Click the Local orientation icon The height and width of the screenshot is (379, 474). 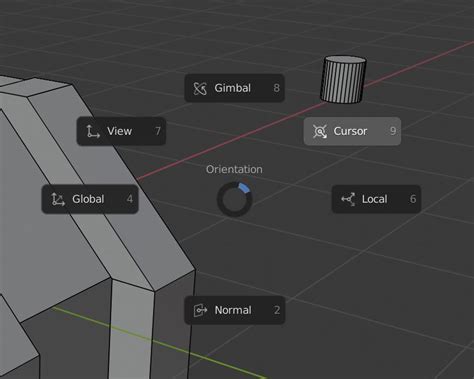(x=348, y=199)
